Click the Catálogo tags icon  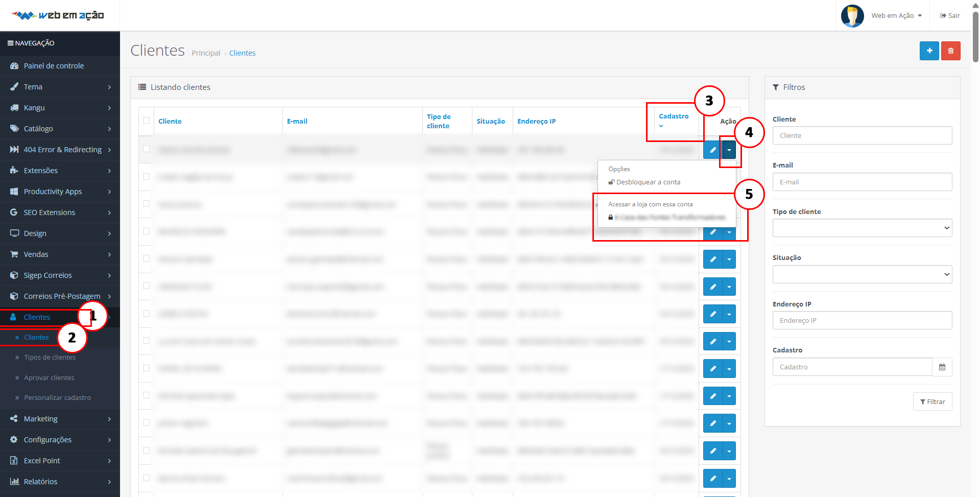coord(14,129)
